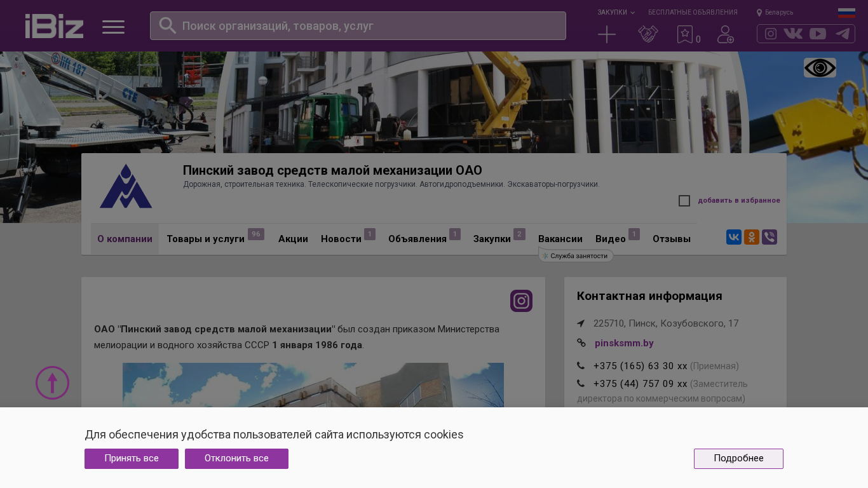Click the factory building photo
Viewport: 868px width, 488px height.
[x=313, y=385]
